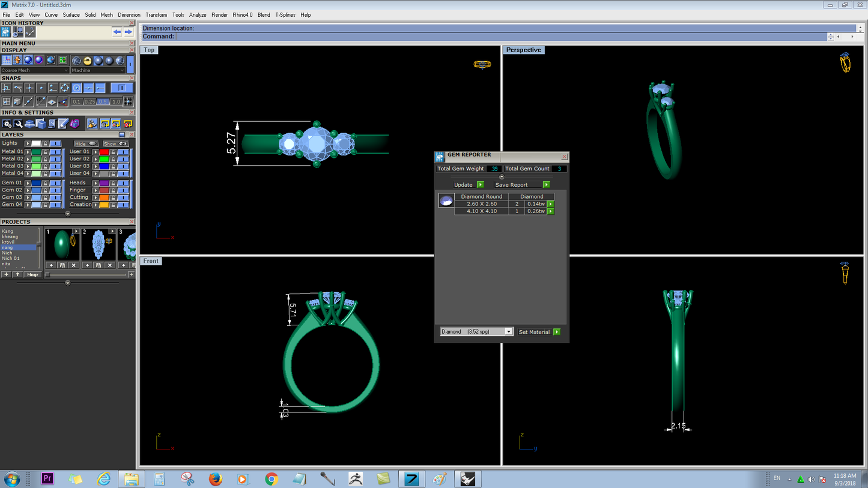Click the Show layers button
868x488 pixels.
coord(115,144)
